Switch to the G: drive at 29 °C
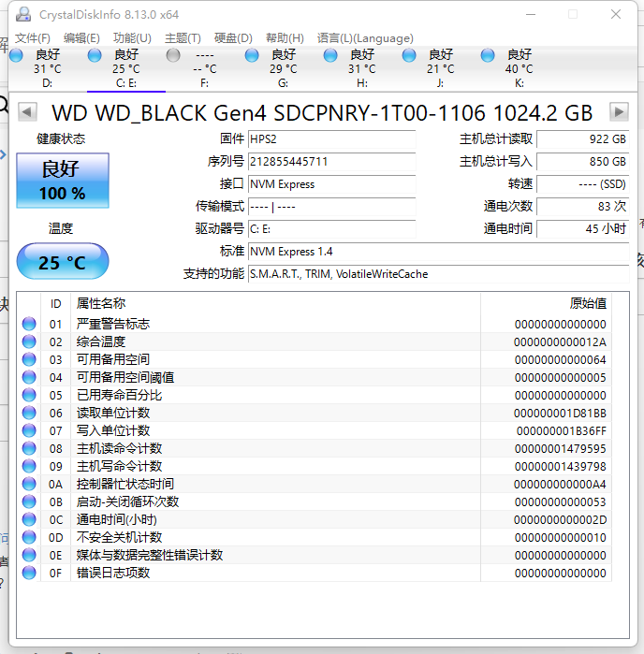 pos(283,68)
